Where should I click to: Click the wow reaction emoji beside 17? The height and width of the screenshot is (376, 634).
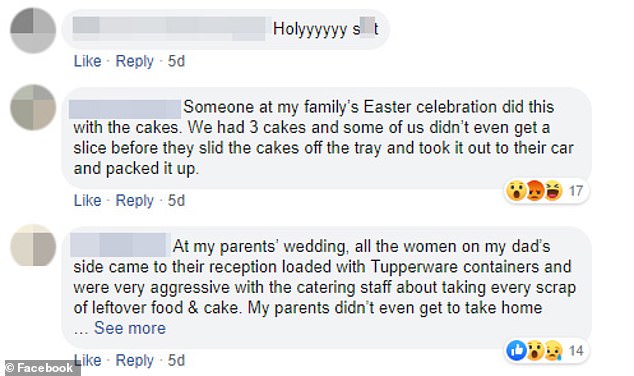pyautogui.click(x=516, y=190)
